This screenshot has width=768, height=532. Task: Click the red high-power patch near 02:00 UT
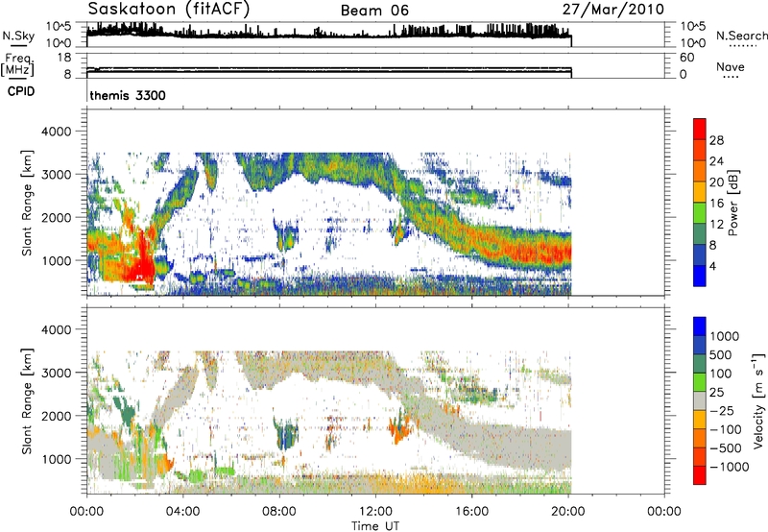141,262
